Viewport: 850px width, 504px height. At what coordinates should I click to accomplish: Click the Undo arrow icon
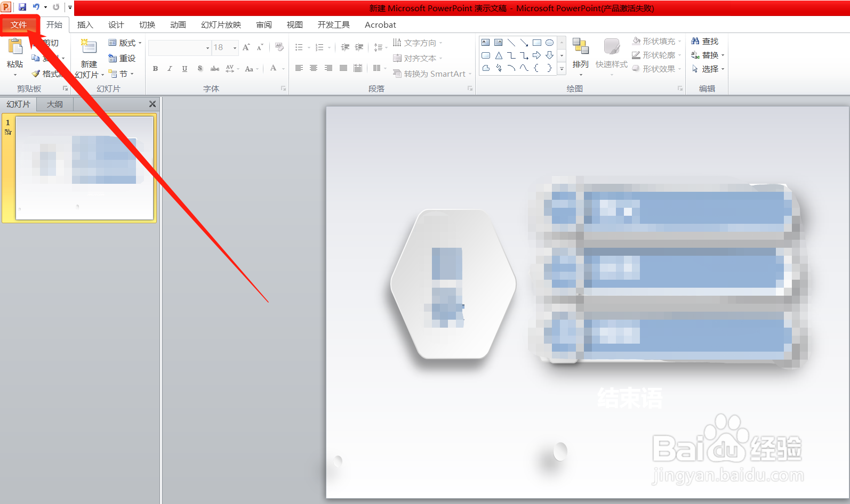(x=36, y=7)
